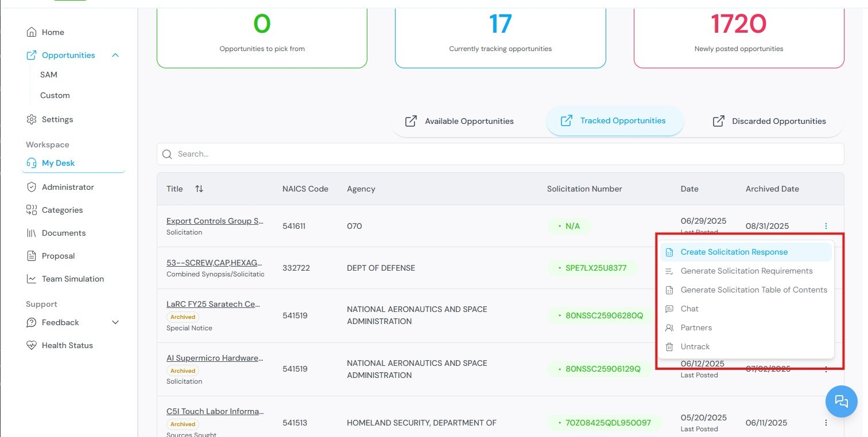Open LaRC FY25 Saratech Ce... title link
868x437 pixels.
(x=214, y=304)
